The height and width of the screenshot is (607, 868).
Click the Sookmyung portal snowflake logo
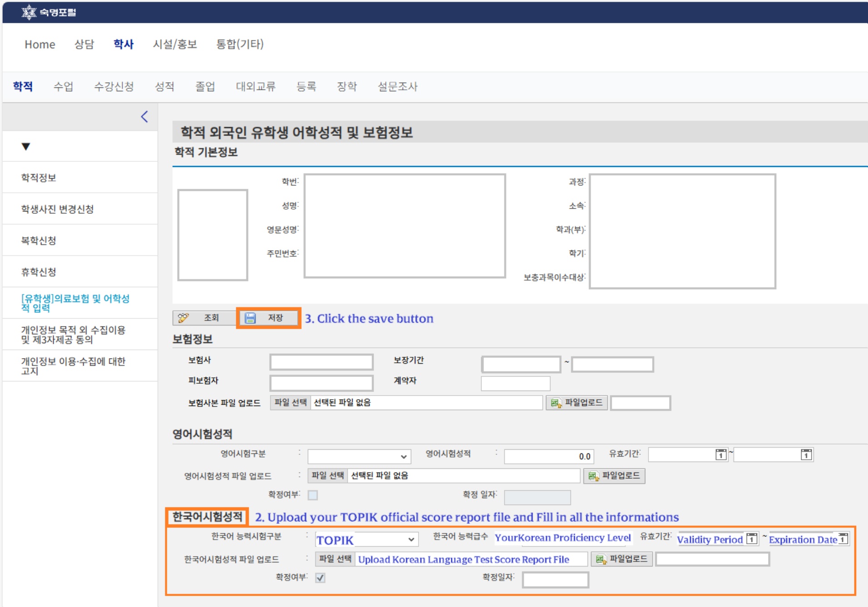click(x=29, y=12)
